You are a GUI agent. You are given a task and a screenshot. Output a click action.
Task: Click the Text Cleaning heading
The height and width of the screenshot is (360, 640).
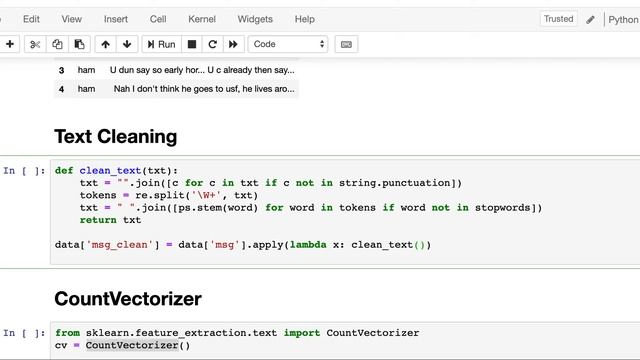116,136
